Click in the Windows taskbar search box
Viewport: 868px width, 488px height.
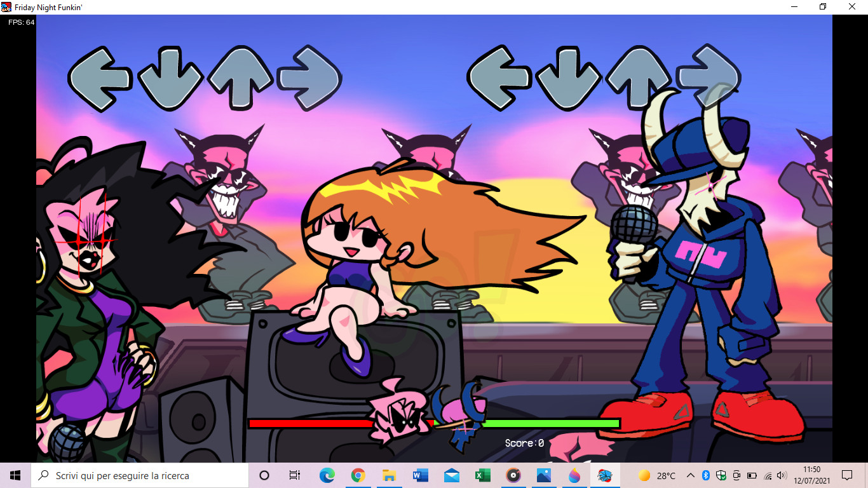click(x=140, y=475)
